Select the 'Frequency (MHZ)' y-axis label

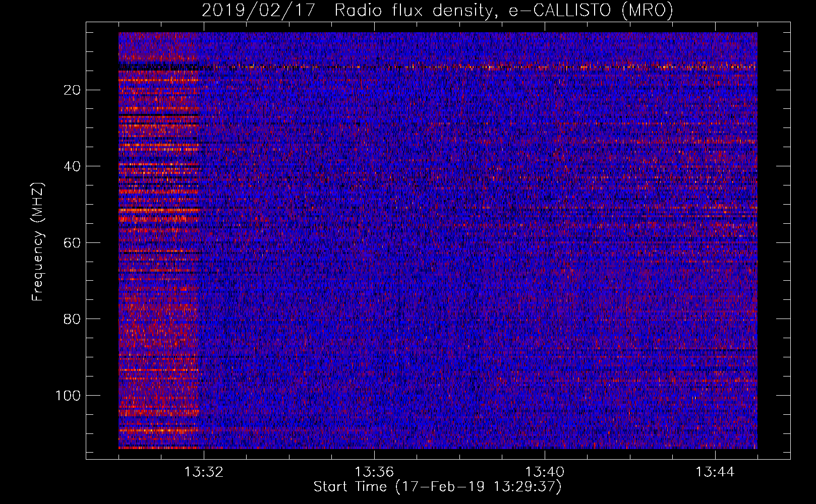tap(38, 242)
